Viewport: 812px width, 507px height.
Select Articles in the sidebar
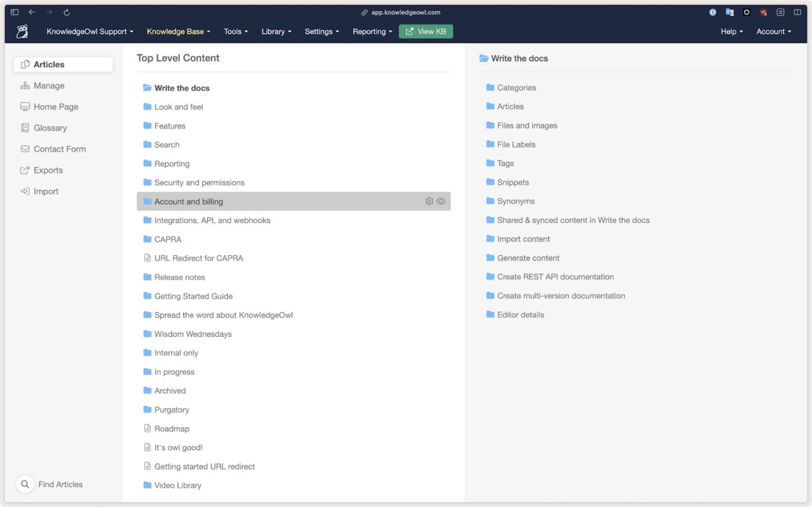[63, 64]
